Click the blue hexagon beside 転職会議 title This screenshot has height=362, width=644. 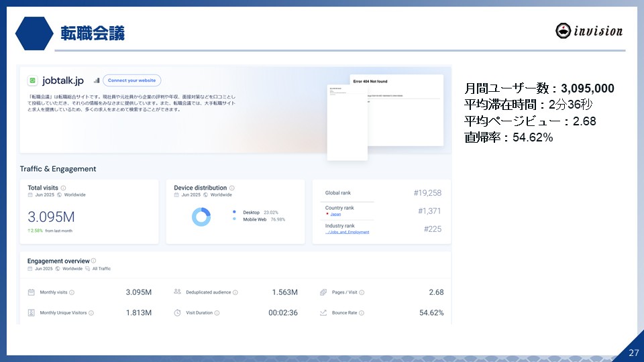(x=34, y=34)
